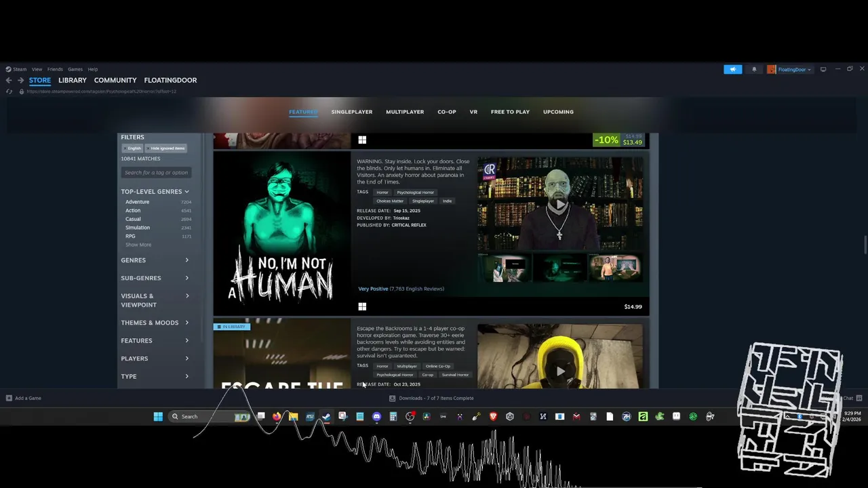The height and width of the screenshot is (488, 868).
Task: Open the Brave browser from the taskbar
Action: click(493, 416)
